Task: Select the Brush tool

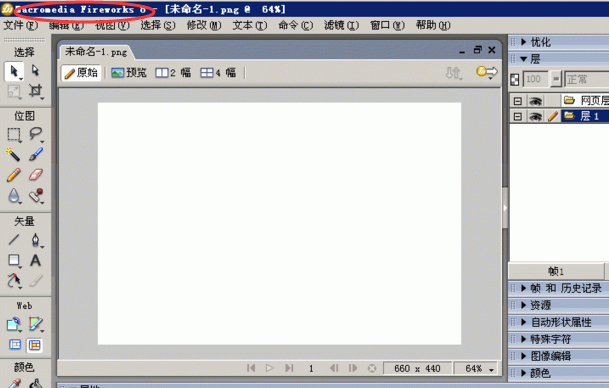Action: point(36,154)
